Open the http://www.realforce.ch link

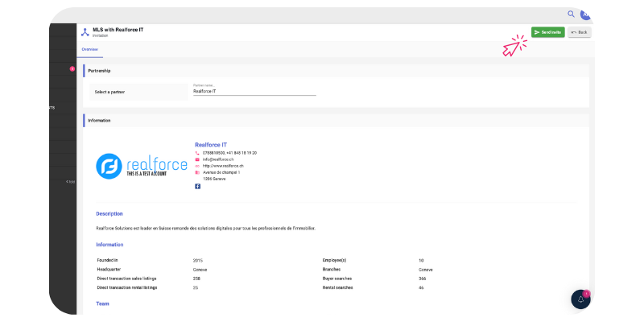pos(223,166)
